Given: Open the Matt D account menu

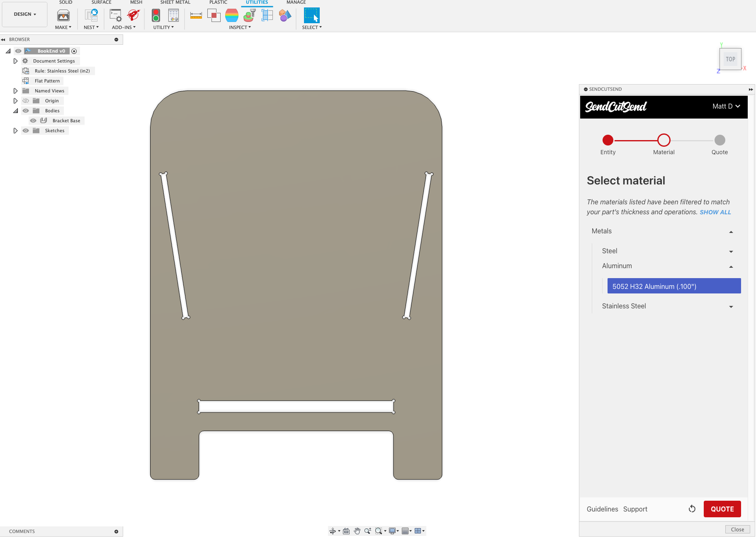Looking at the screenshot, I should coord(726,106).
